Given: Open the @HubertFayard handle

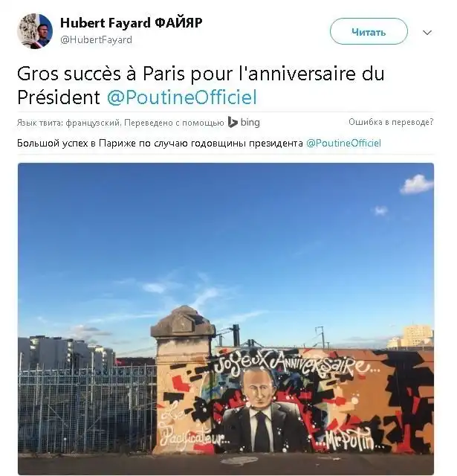Looking at the screenshot, I should coord(96,39).
